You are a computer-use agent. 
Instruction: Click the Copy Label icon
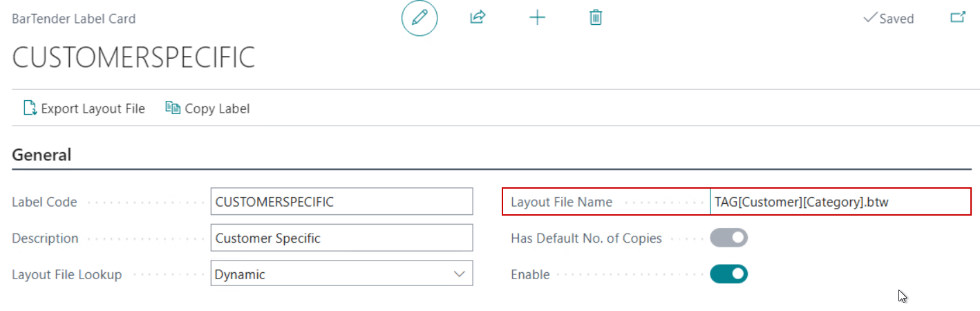click(x=173, y=109)
